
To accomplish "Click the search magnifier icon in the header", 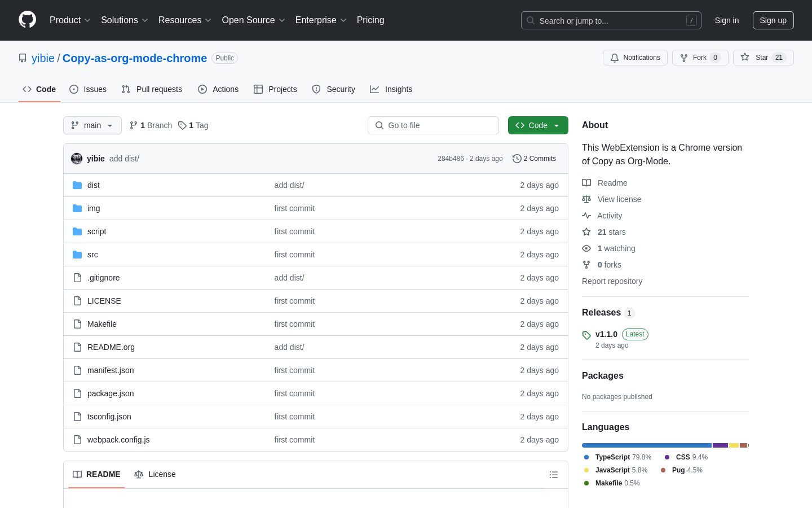I will [531, 20].
